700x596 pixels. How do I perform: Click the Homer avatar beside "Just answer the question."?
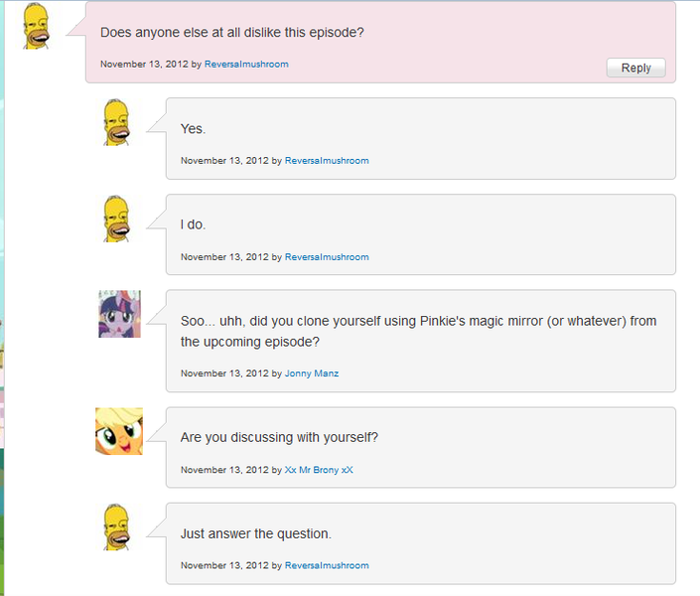117,527
